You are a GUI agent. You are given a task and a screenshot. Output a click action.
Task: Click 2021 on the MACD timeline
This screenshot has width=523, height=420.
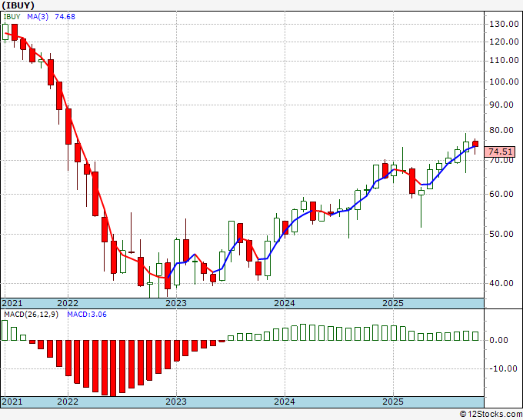(12, 402)
